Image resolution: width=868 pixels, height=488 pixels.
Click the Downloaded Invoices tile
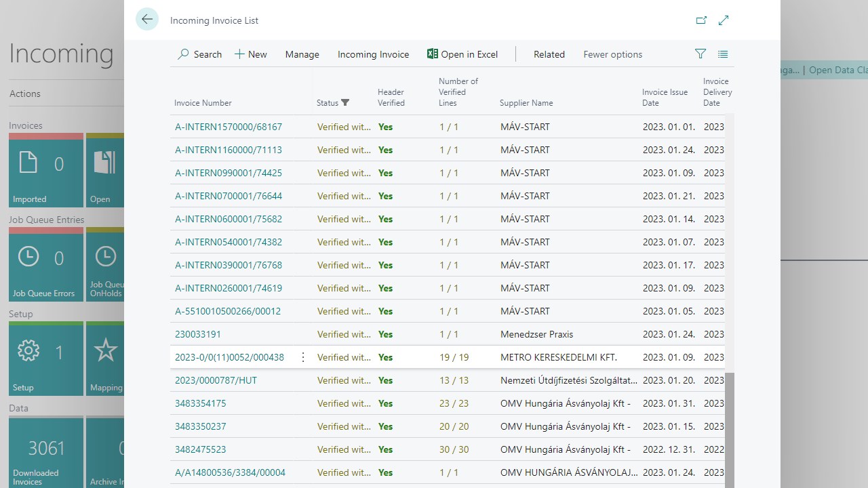pos(46,453)
